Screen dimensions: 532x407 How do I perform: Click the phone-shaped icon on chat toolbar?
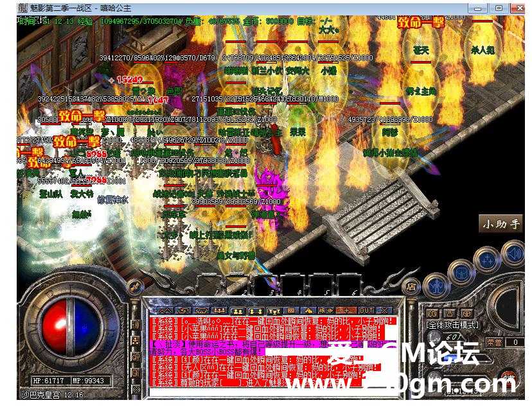(x=201, y=311)
